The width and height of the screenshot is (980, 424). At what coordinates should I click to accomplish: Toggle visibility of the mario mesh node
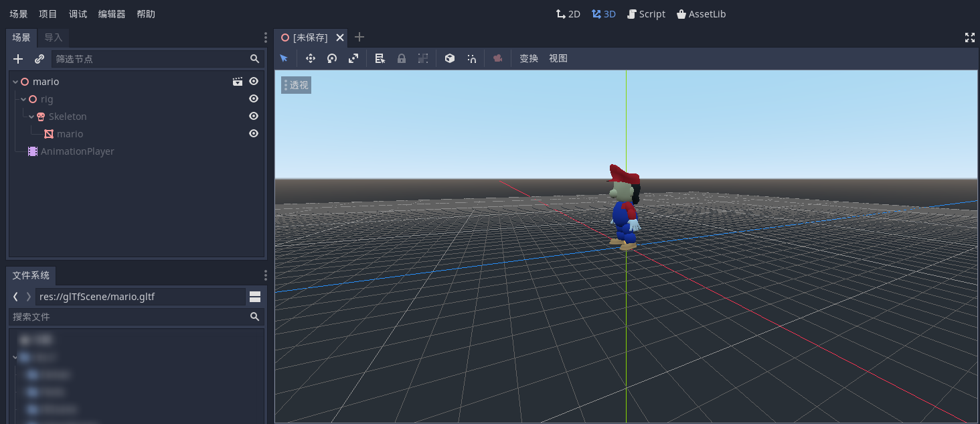[254, 134]
